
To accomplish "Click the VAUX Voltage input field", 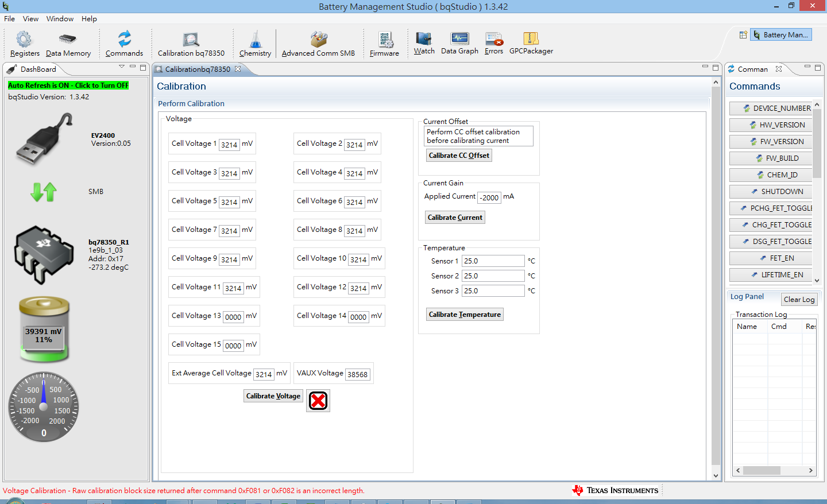I will tap(357, 374).
